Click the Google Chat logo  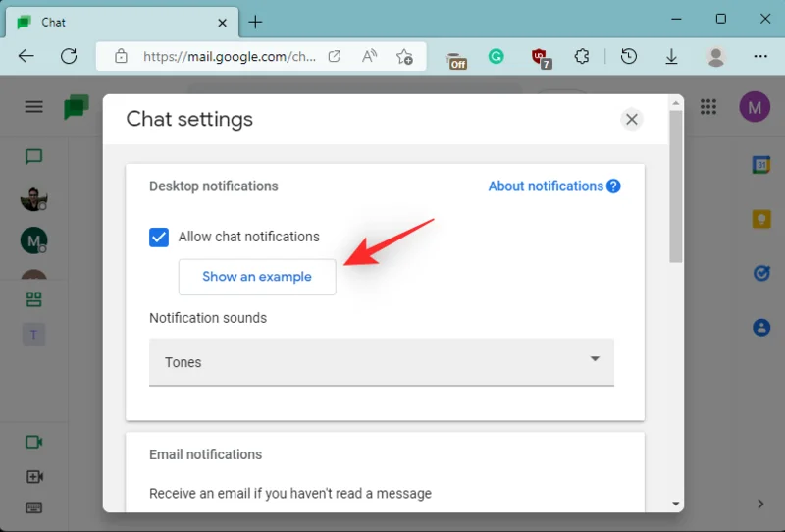pyautogui.click(x=77, y=106)
